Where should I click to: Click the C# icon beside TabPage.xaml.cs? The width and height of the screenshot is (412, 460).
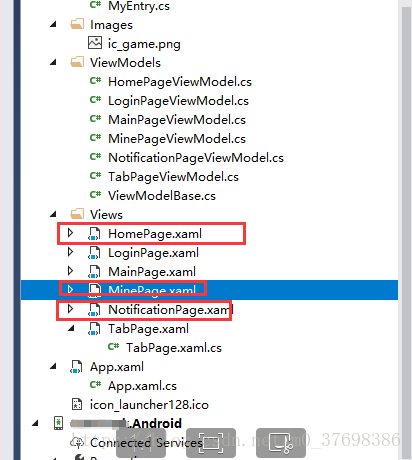click(113, 347)
